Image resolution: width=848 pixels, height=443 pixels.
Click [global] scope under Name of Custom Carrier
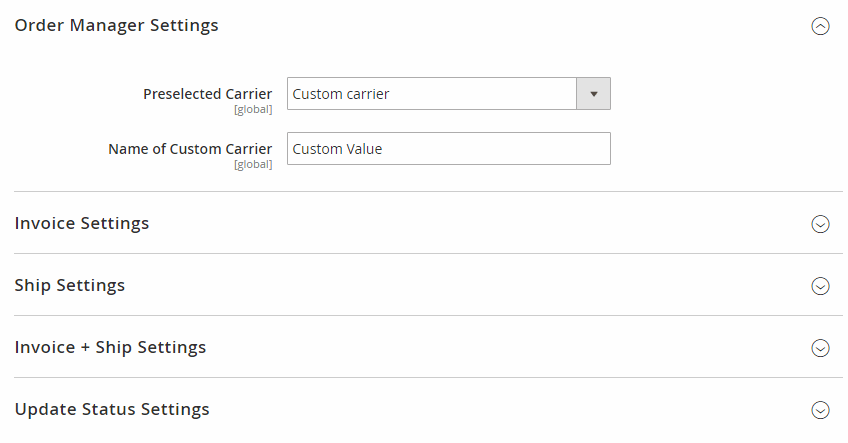253,164
